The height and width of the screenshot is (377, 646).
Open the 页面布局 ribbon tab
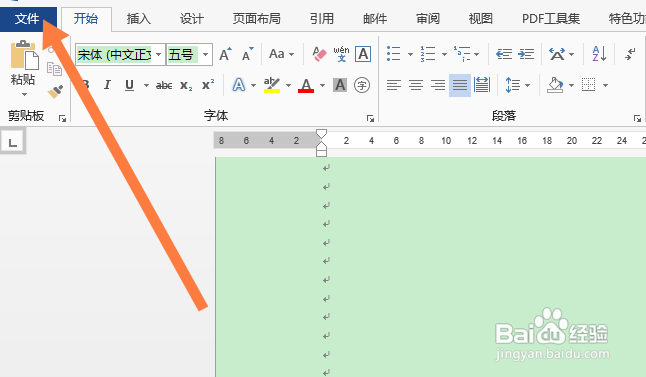pos(256,19)
